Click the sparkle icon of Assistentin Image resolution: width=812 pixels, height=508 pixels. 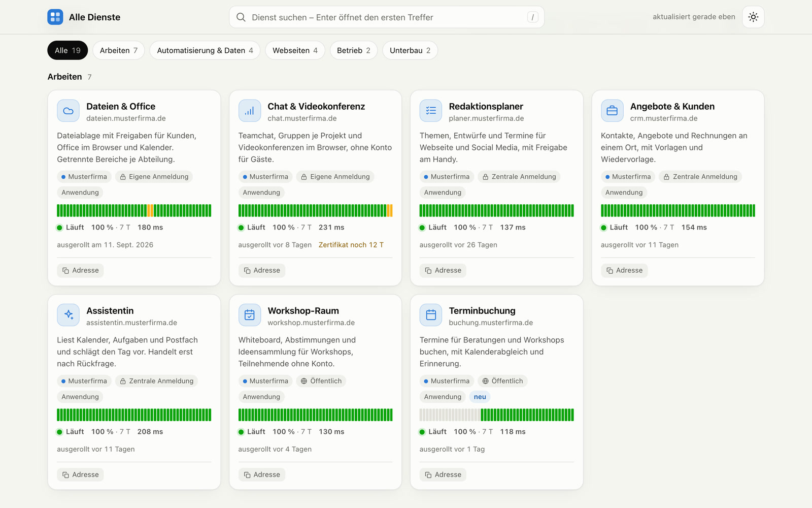[x=68, y=315]
